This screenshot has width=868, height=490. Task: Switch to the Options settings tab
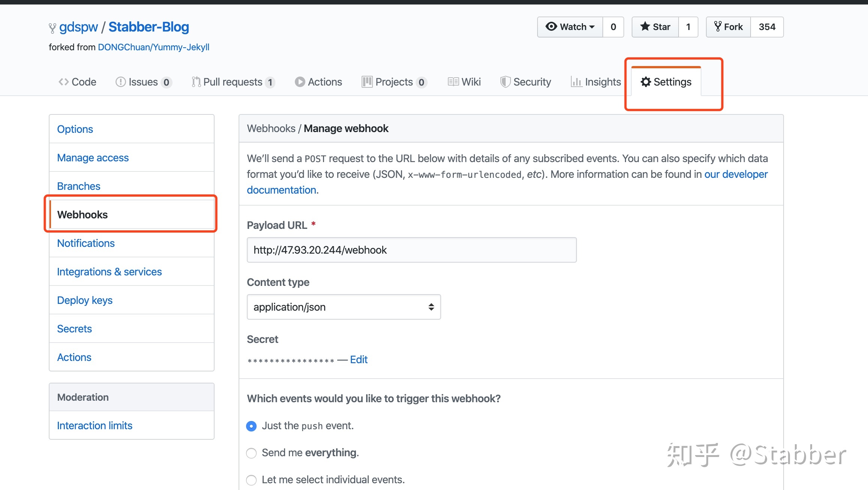click(x=75, y=129)
